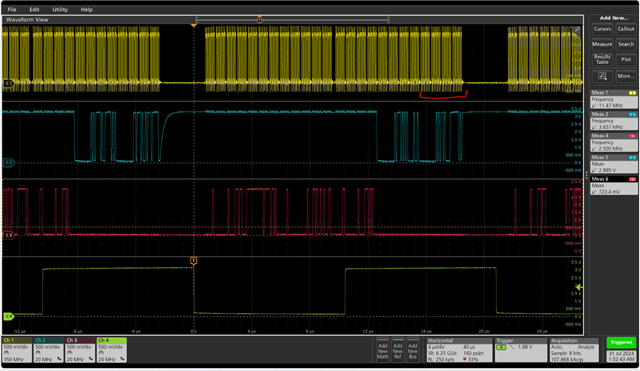Click the falling edge slope icon in Trigger
Screen dimensions: 640x371
[x=512, y=347]
